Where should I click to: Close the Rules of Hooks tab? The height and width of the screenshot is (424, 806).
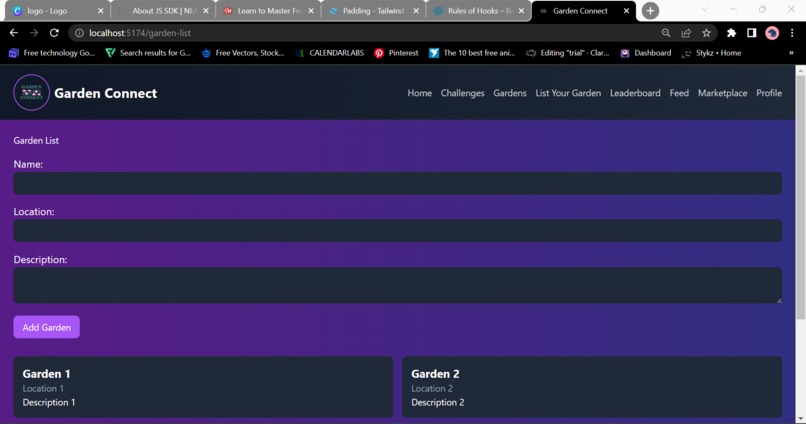521,11
